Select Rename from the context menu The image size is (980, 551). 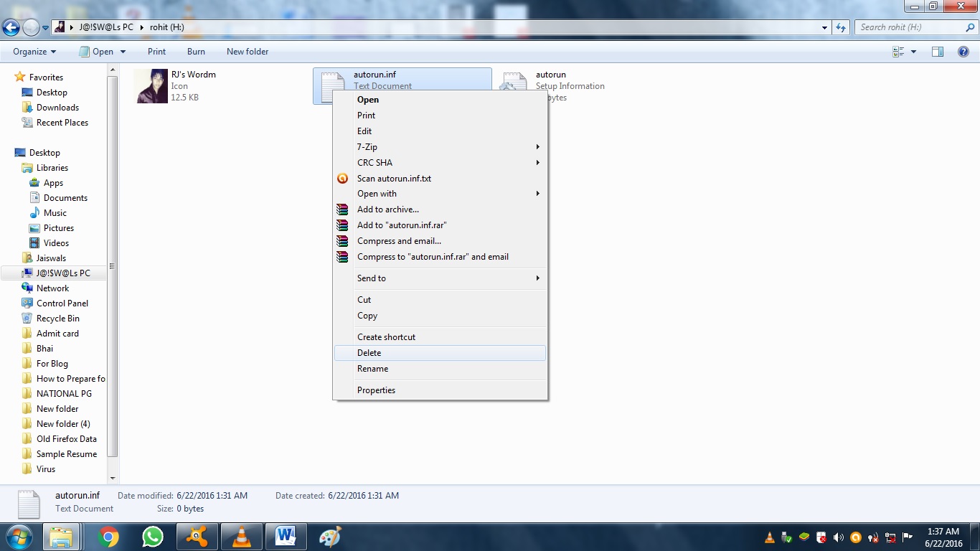click(372, 368)
